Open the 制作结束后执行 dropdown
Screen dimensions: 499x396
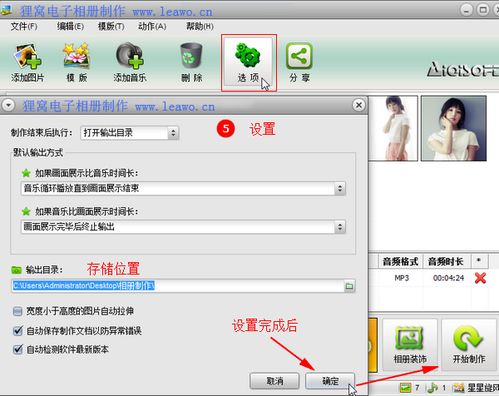tap(130, 133)
